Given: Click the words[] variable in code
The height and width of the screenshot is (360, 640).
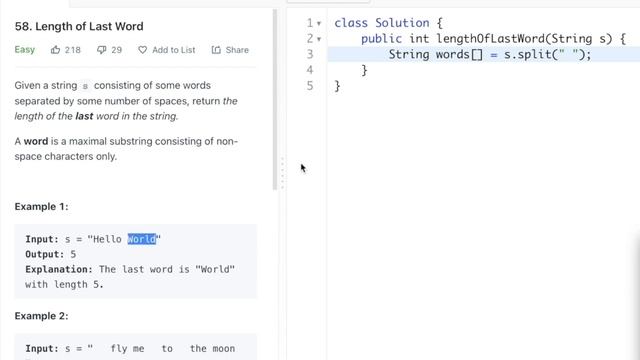Looking at the screenshot, I should [459, 54].
